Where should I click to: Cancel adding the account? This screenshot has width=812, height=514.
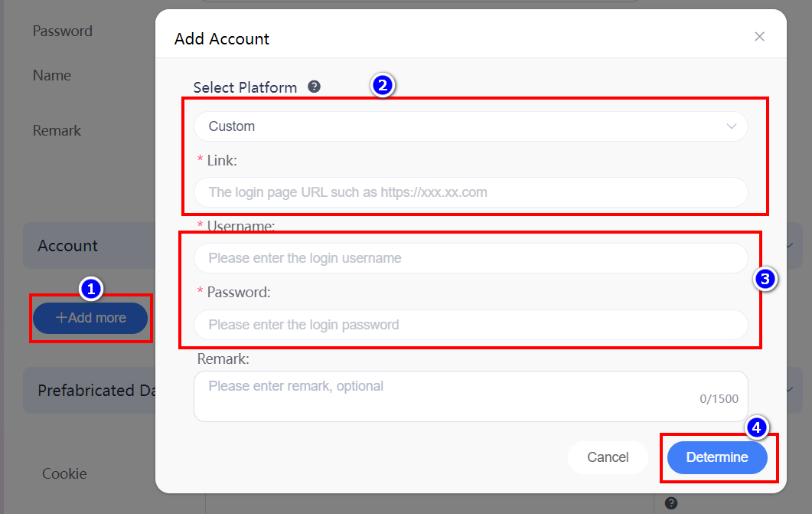click(x=608, y=457)
